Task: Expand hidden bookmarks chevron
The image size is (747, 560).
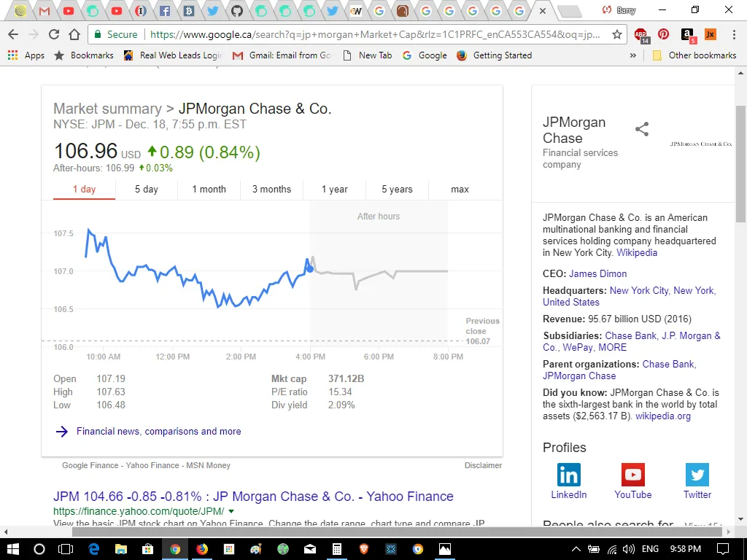Action: coord(632,55)
